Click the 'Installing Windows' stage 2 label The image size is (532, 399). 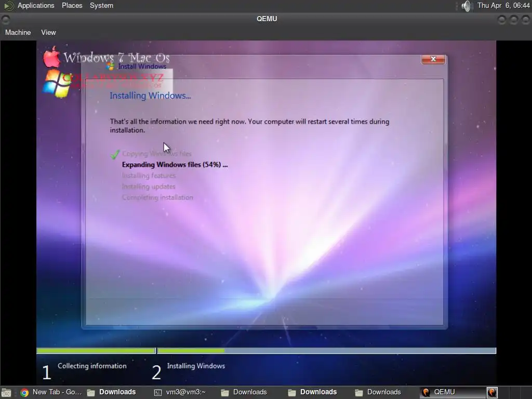tap(196, 366)
